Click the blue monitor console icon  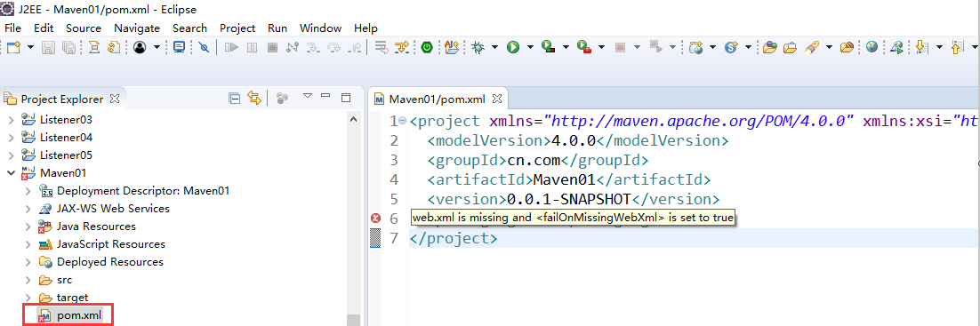click(x=180, y=47)
